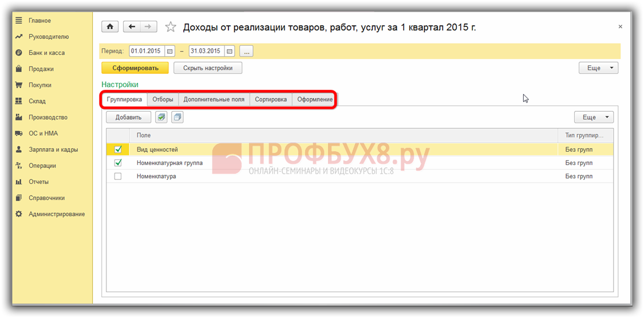Uncheck the Номенклатурная группа checkbox
The height and width of the screenshot is (318, 644).
point(118,163)
